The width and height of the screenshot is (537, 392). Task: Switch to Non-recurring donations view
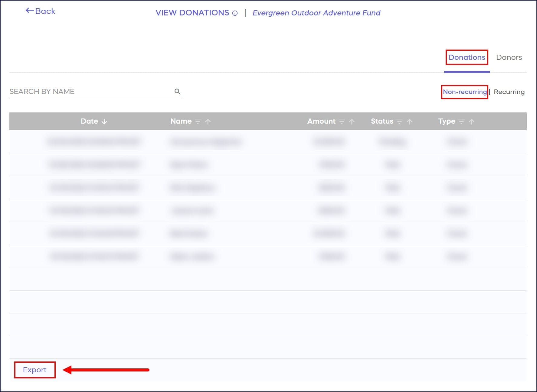464,92
